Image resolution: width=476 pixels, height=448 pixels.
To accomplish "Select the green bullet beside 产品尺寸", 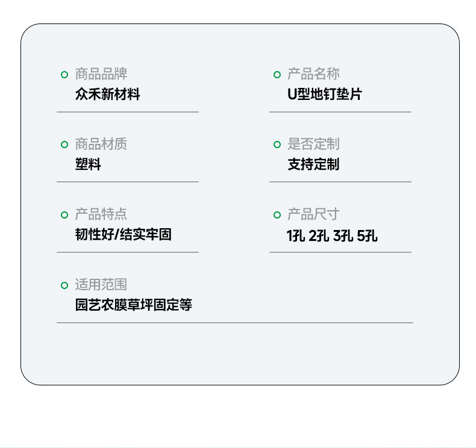I will click(277, 215).
